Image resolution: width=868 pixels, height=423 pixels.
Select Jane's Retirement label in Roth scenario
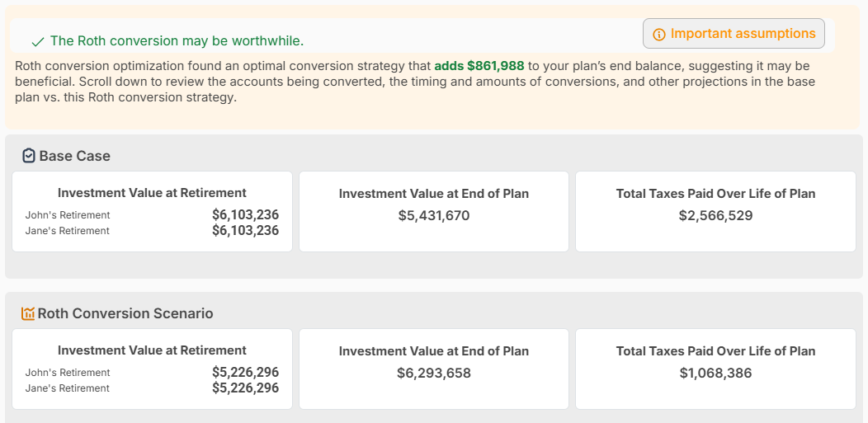[x=68, y=388]
